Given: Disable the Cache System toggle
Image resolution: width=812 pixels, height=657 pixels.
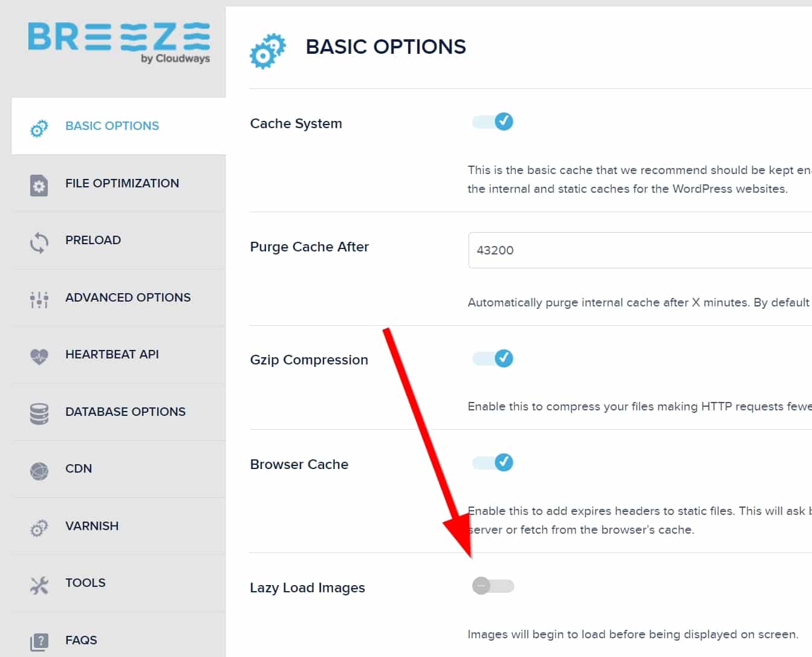Looking at the screenshot, I should click(493, 122).
